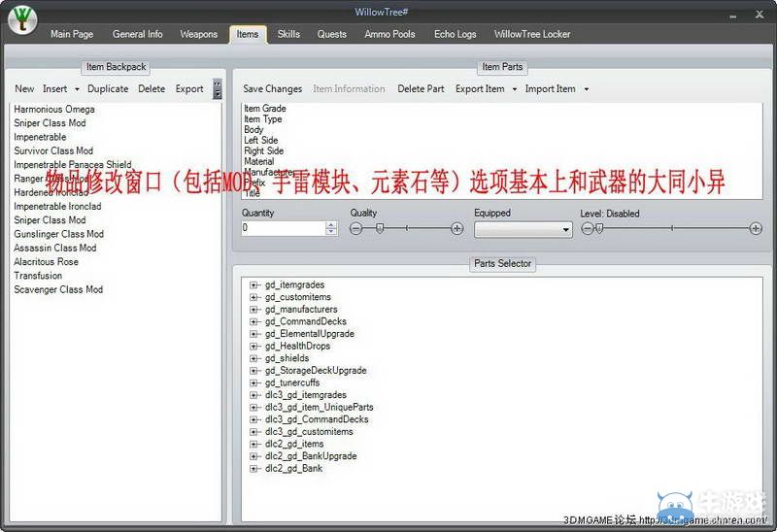Expand the gd_manufacturers node
Screen dimensions: 777x532
coord(253,310)
